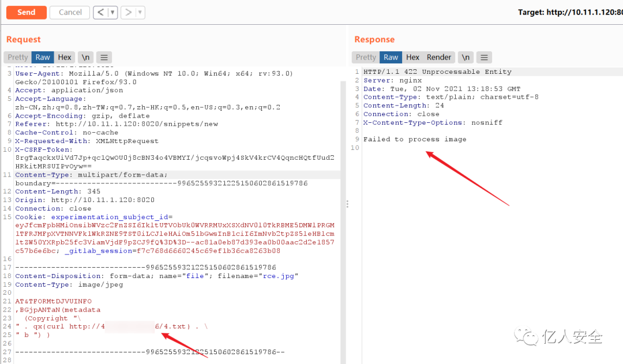Click the Content-Length: 345 line

click(x=58, y=192)
